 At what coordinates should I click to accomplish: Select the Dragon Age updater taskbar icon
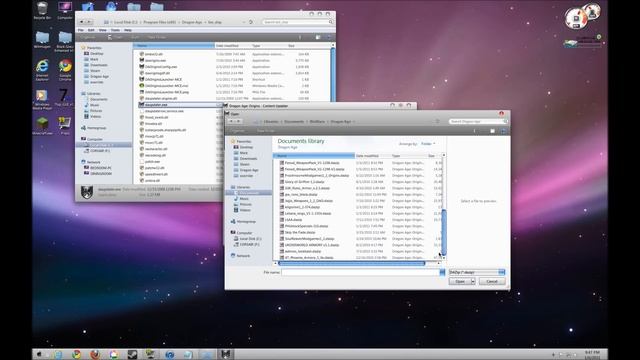225,354
